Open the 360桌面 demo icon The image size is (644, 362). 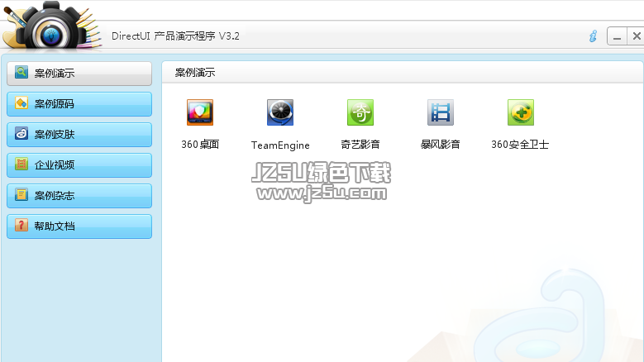[200, 112]
